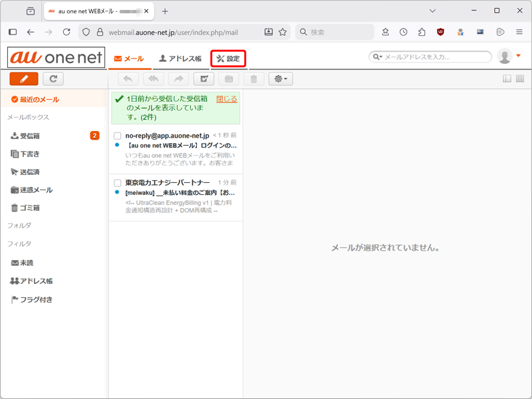Image resolution: width=532 pixels, height=399 pixels.
Task: Open the 受信箱 inbox folder
Action: (x=29, y=136)
